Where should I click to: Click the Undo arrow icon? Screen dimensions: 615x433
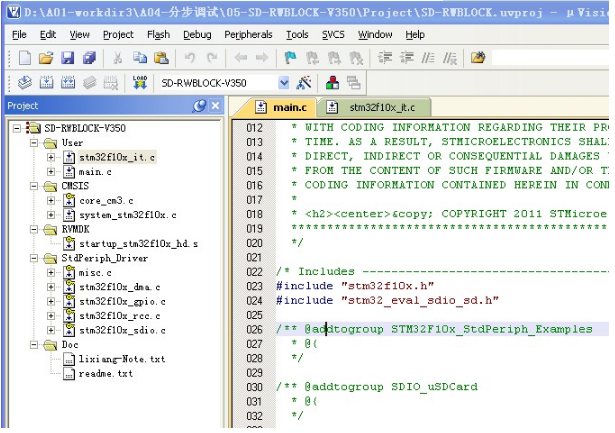(190, 58)
